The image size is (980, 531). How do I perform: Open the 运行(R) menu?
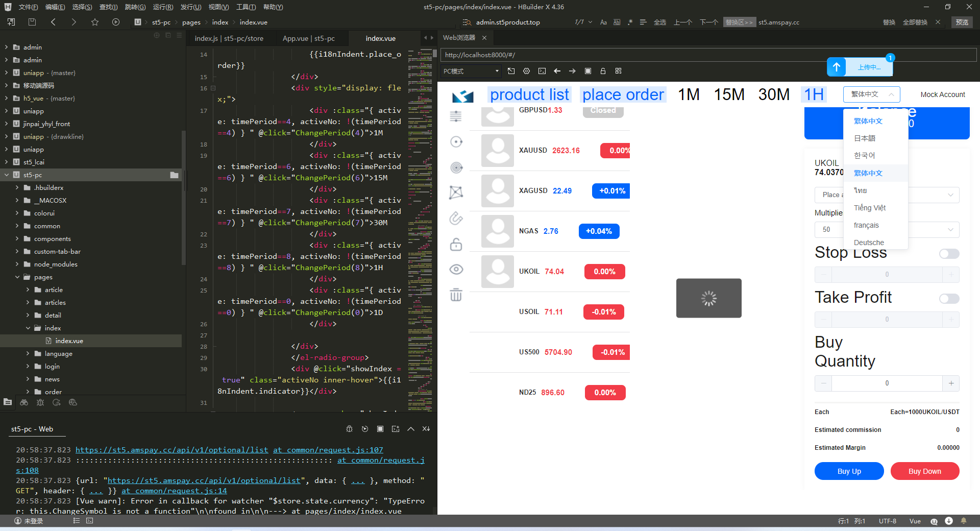pos(163,7)
